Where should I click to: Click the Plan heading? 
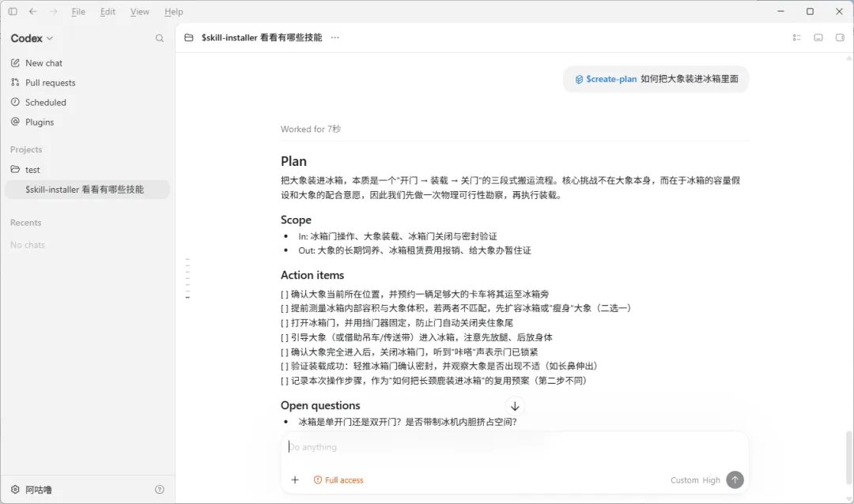tap(293, 161)
